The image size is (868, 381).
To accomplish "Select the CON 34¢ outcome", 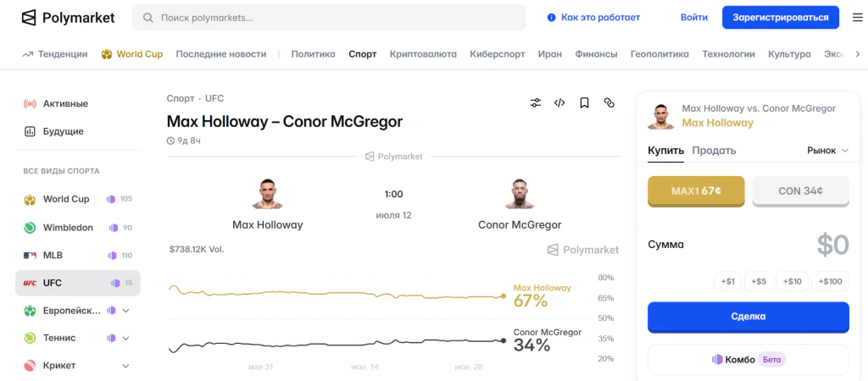I will tap(800, 191).
